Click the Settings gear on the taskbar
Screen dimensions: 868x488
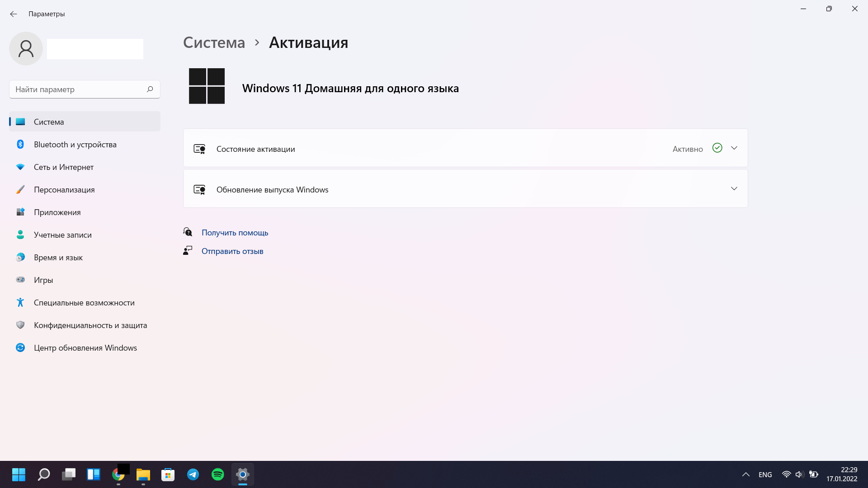pos(243,474)
